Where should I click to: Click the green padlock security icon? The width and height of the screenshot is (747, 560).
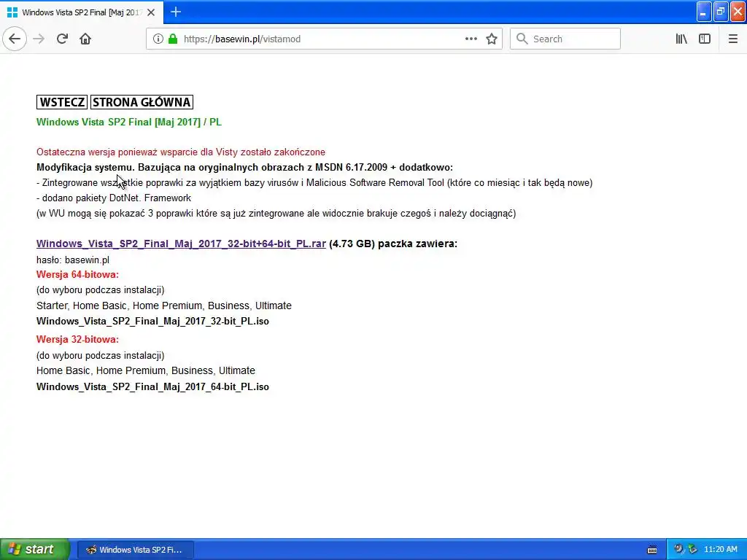point(172,39)
